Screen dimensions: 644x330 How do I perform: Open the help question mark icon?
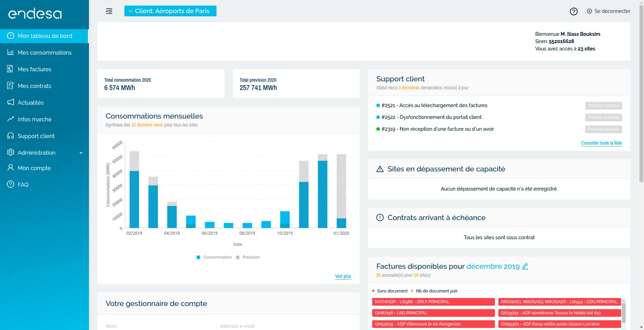pyautogui.click(x=574, y=11)
